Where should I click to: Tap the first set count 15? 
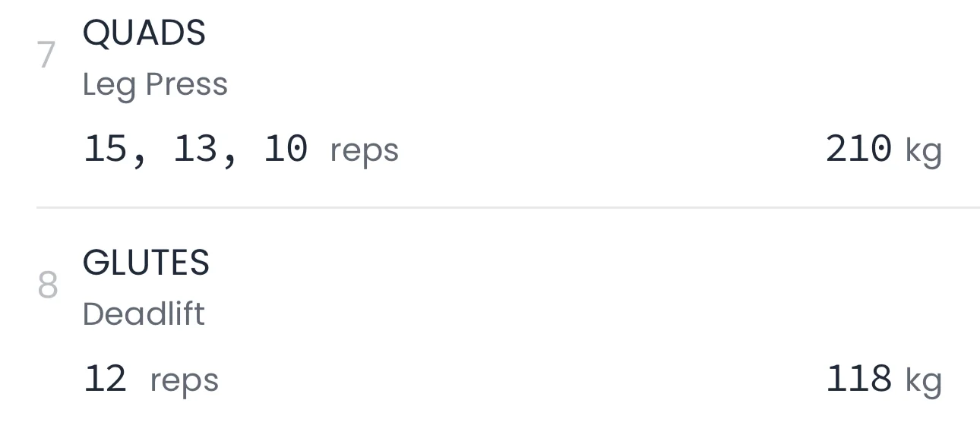coord(106,149)
